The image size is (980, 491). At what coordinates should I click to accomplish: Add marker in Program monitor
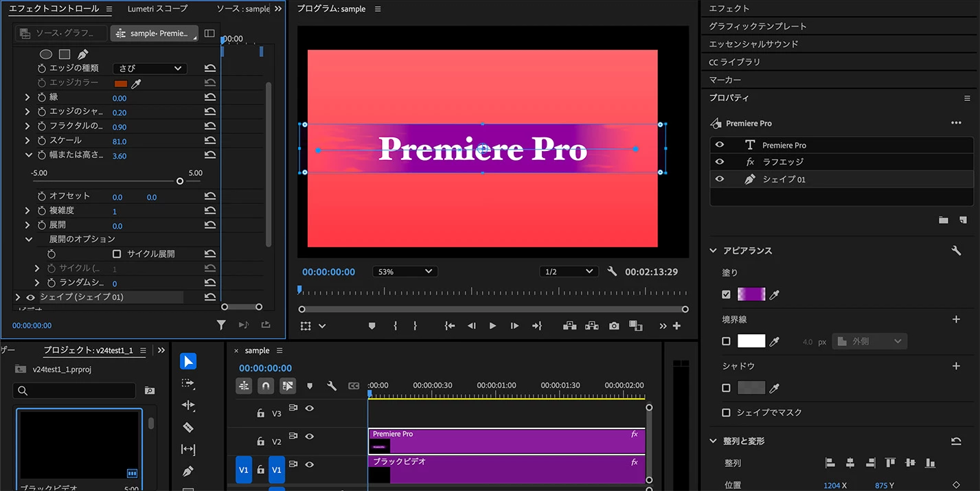pyautogui.click(x=372, y=326)
